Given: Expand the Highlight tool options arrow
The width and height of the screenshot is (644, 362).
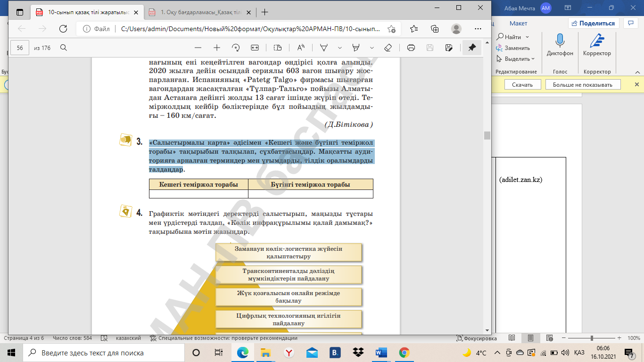Looking at the screenshot, I should (372, 48).
